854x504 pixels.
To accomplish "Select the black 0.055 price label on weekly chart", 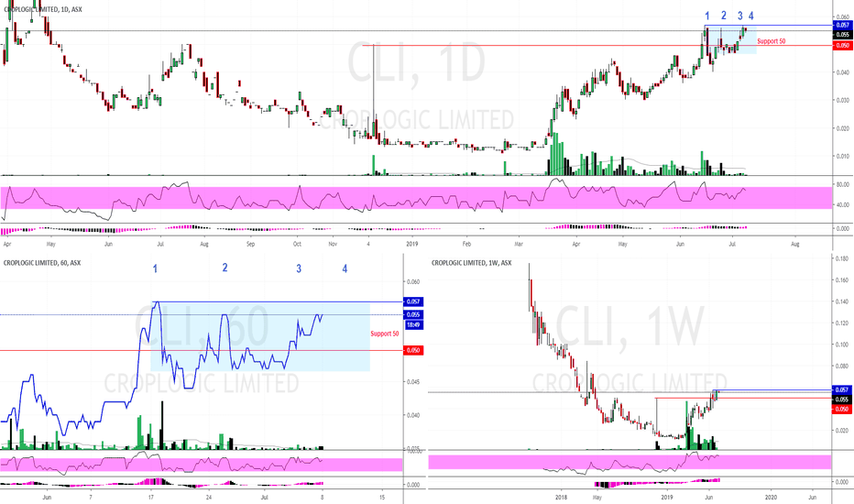I will 842,400.
